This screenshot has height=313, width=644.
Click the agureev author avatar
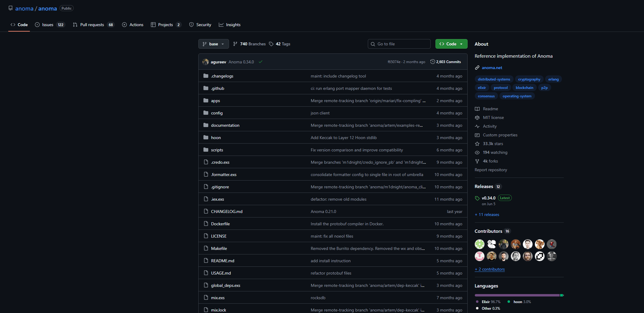point(206,62)
